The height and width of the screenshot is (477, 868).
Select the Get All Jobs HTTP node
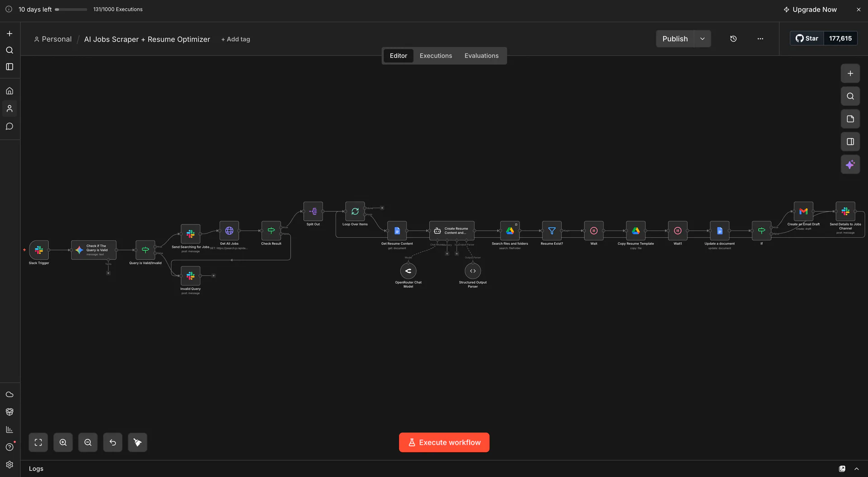point(229,231)
